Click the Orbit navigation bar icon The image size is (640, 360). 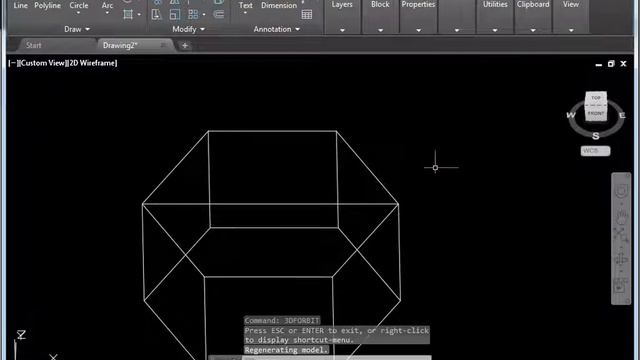pyautogui.click(x=621, y=259)
